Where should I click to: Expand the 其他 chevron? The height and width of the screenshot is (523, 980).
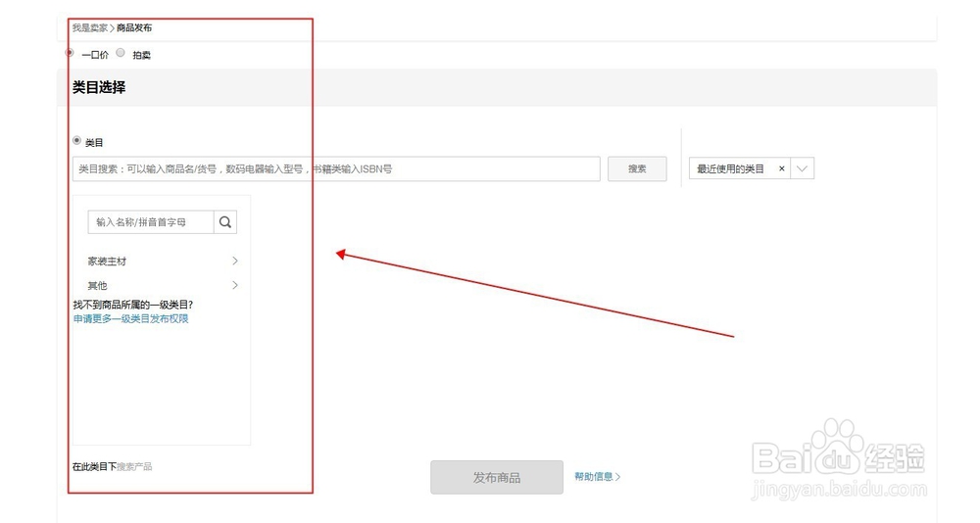pyautogui.click(x=235, y=285)
